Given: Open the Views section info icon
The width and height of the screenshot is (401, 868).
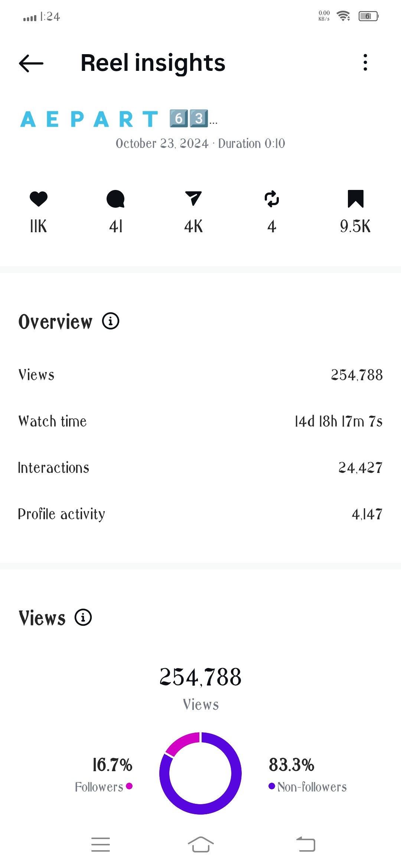Looking at the screenshot, I should [x=83, y=618].
